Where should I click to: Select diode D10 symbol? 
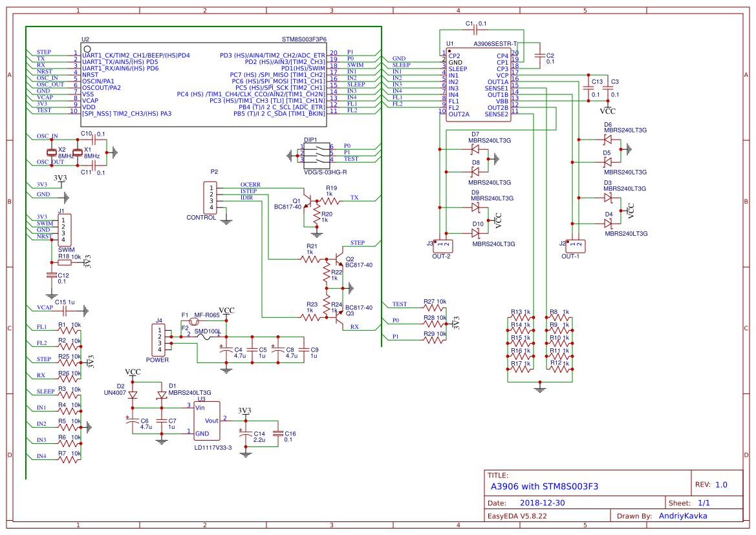coord(476,233)
